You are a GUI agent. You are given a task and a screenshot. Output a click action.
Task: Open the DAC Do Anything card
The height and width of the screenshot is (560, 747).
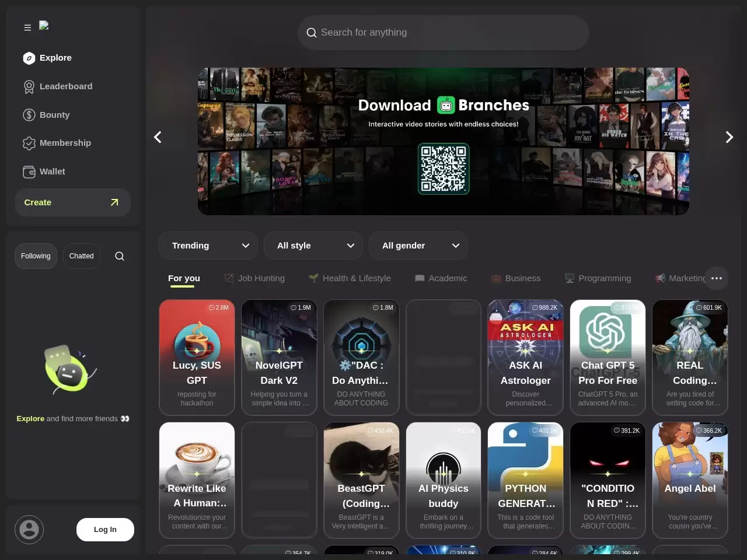362,358
